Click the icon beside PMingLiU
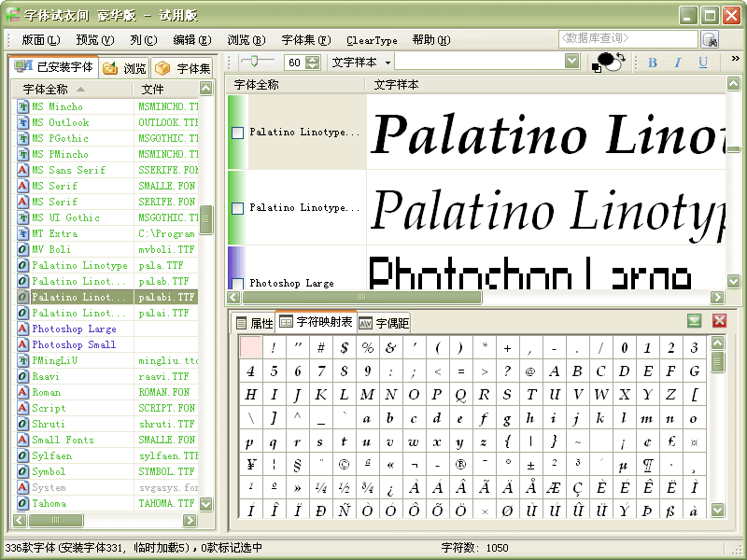The width and height of the screenshot is (747, 560). [x=22, y=360]
